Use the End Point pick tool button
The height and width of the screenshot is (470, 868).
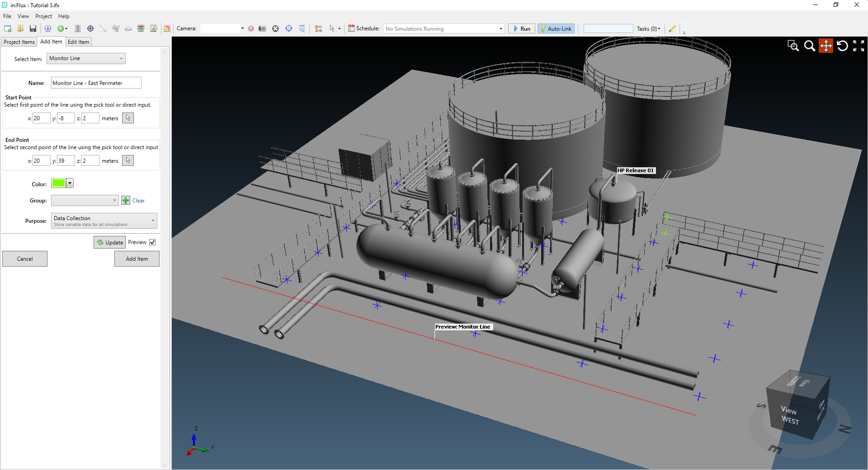coord(128,160)
